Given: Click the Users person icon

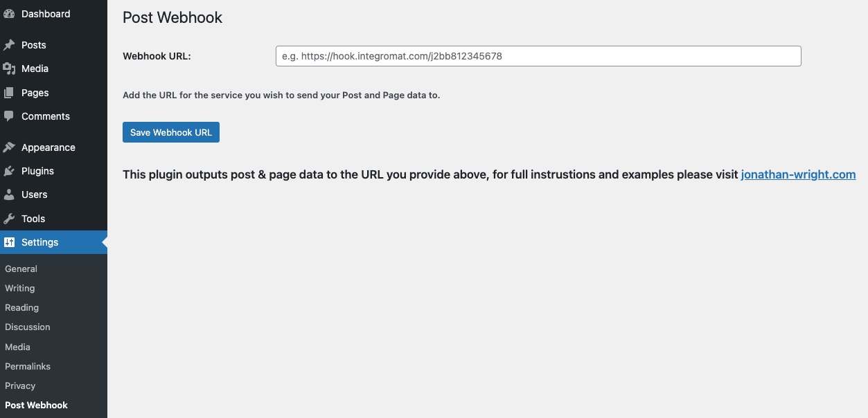Looking at the screenshot, I should click(9, 194).
